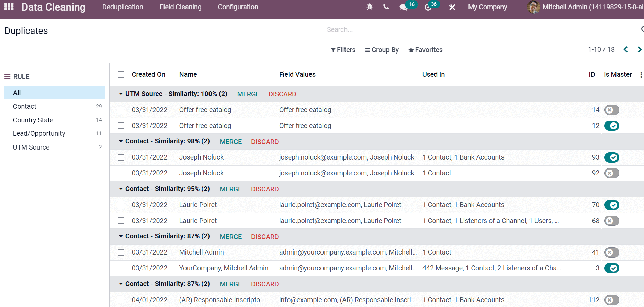Click 'Joseph Noluck' name in ID 92 row
The width and height of the screenshot is (644, 307).
coord(201,173)
